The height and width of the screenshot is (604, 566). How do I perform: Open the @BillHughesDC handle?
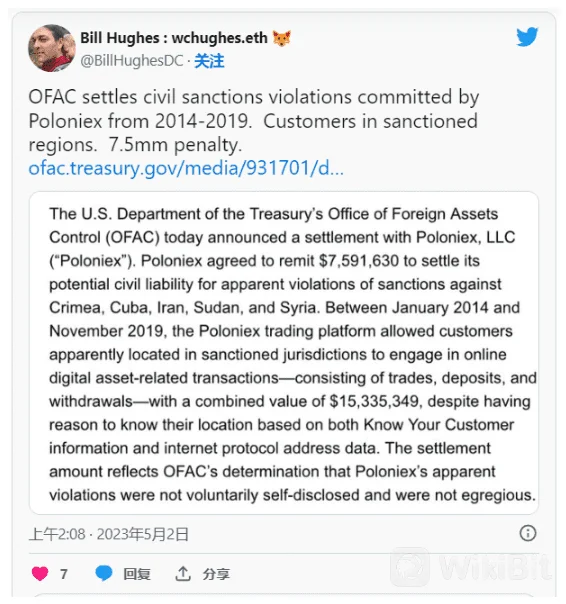click(x=132, y=61)
